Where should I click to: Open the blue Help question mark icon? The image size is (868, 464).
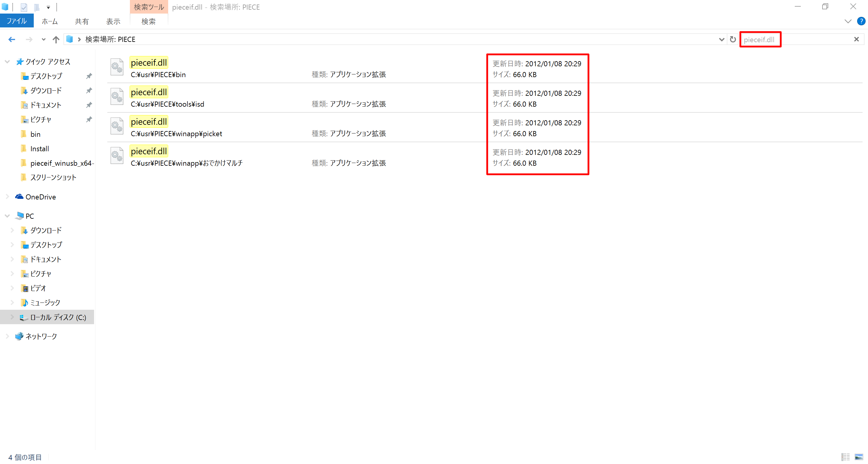point(861,21)
